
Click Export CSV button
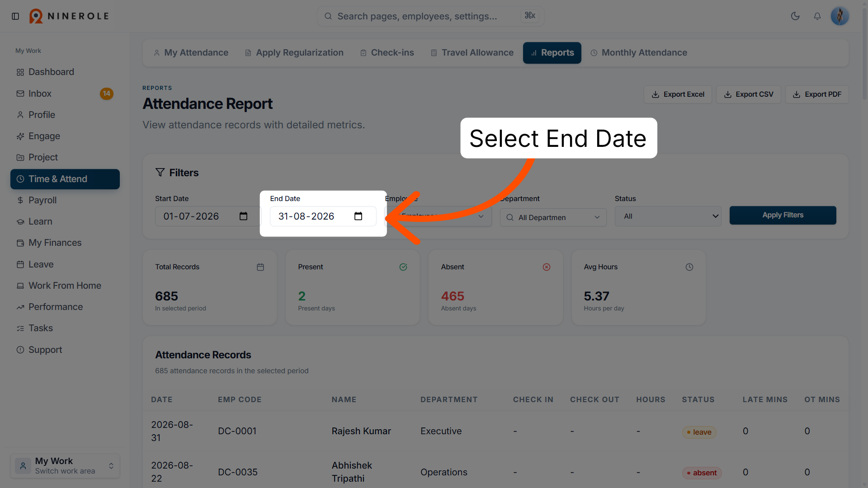pyautogui.click(x=749, y=94)
